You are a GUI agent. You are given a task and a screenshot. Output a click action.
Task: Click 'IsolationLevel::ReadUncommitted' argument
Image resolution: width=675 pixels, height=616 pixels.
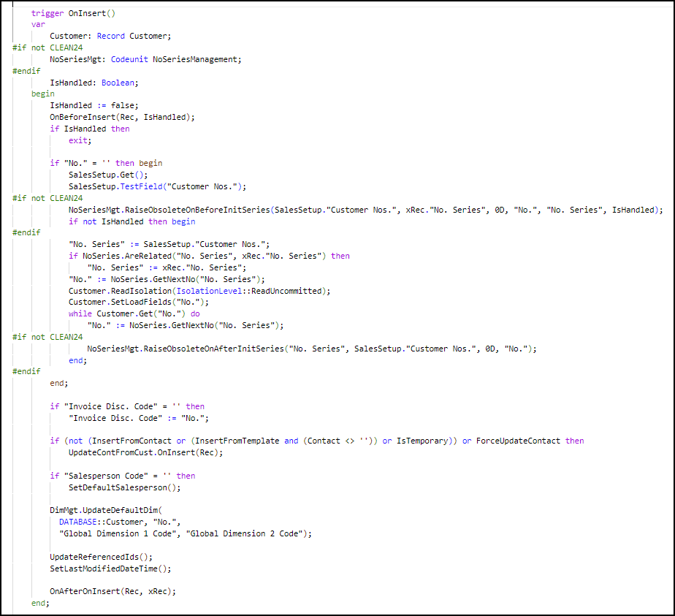coord(249,291)
